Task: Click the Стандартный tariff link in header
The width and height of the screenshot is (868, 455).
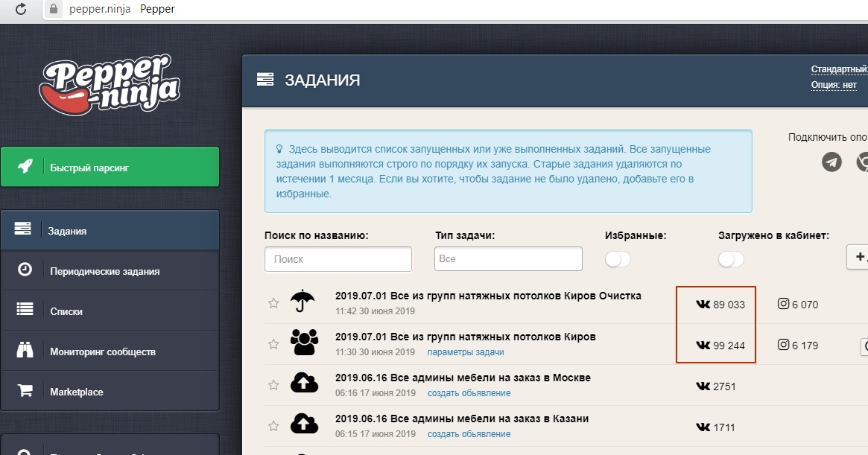Action: [839, 69]
